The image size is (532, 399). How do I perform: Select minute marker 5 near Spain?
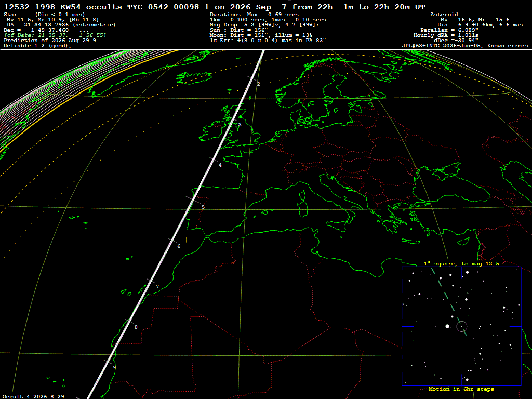(x=203, y=207)
